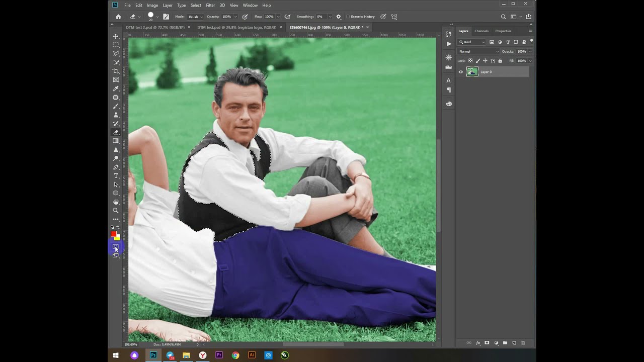644x362 pixels.
Task: Activate the Clone Stamp tool
Action: tap(116, 115)
